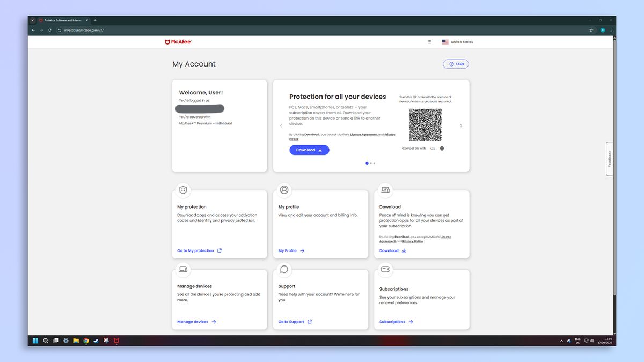
Task: Click the United States flag icon
Action: pyautogui.click(x=445, y=42)
